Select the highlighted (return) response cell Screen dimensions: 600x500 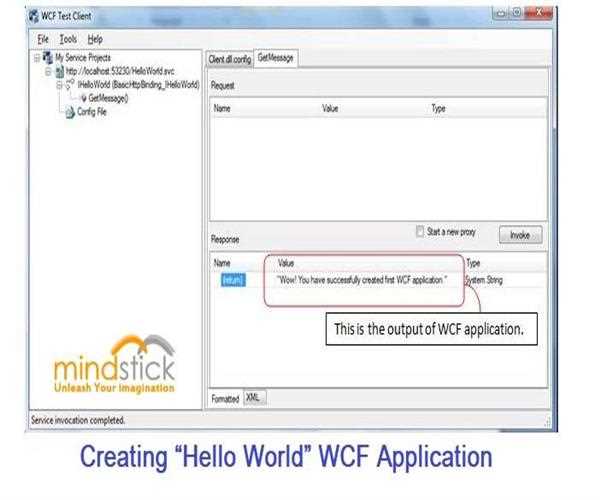[x=233, y=280]
